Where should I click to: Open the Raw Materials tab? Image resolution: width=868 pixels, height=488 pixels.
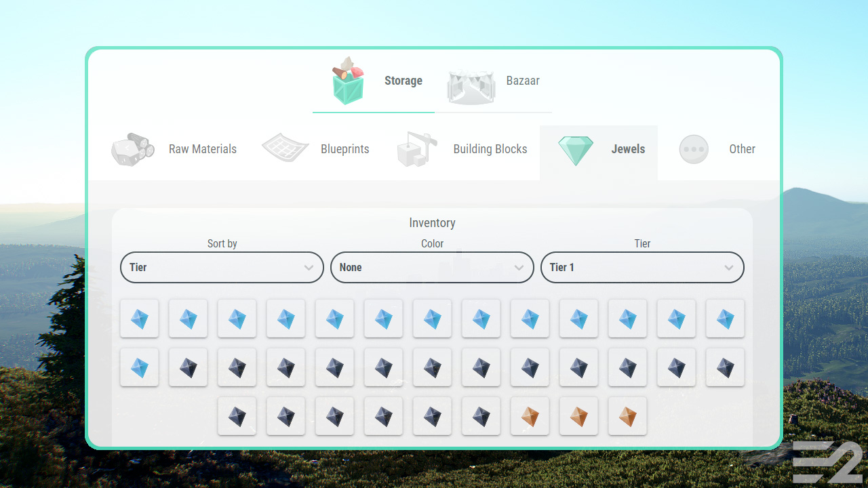pyautogui.click(x=175, y=149)
